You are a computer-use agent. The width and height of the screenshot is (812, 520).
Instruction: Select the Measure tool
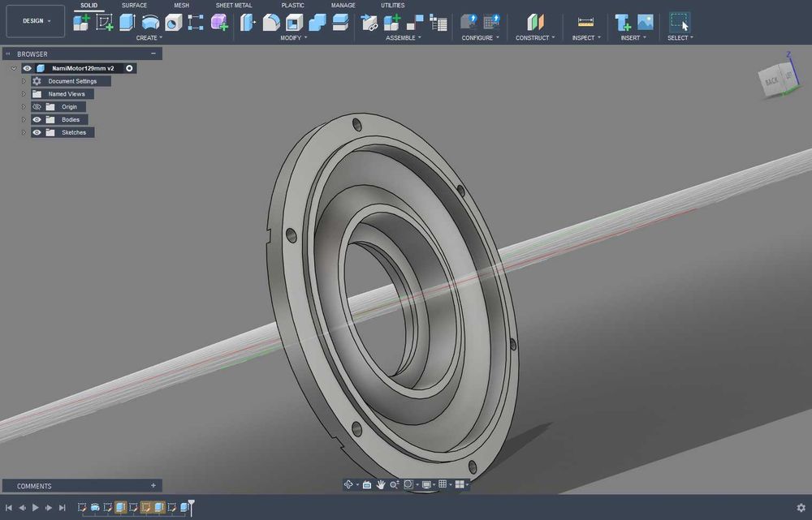[x=585, y=22]
